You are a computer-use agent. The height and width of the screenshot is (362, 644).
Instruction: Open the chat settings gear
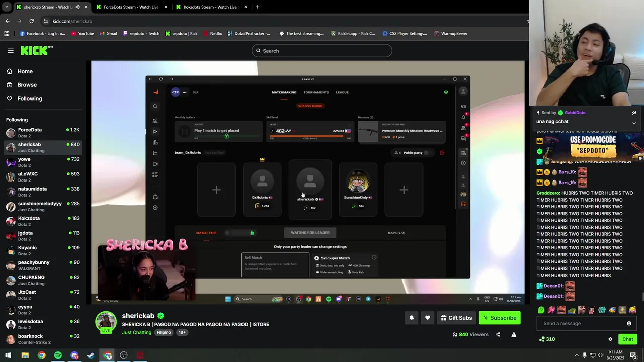pos(610,339)
